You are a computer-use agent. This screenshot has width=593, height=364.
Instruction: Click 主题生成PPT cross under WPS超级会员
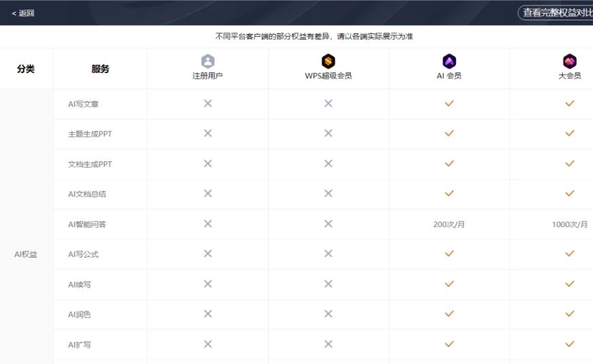[x=328, y=134]
